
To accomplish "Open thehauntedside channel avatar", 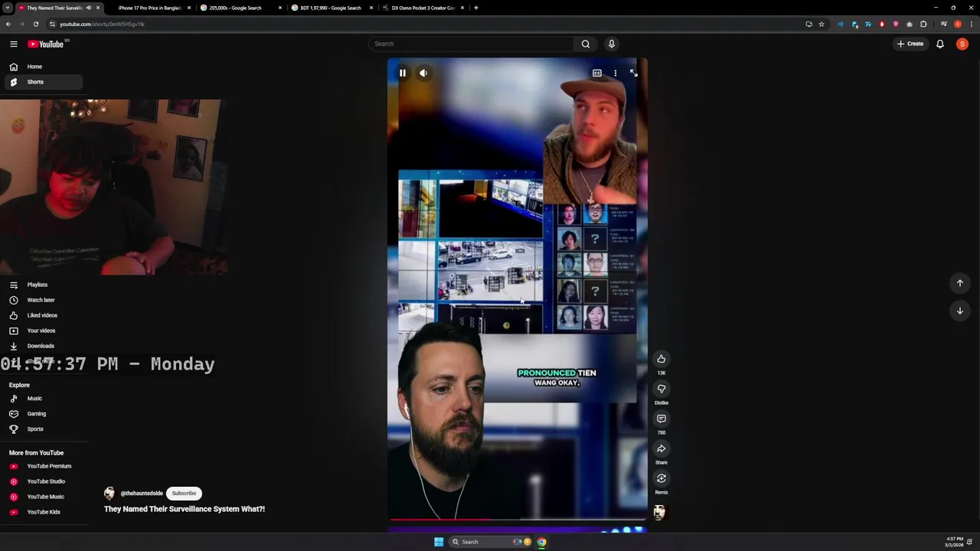I will pyautogui.click(x=109, y=494).
